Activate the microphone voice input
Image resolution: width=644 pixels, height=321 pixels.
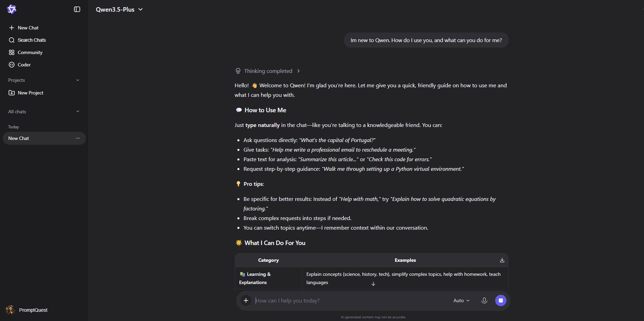pyautogui.click(x=484, y=300)
